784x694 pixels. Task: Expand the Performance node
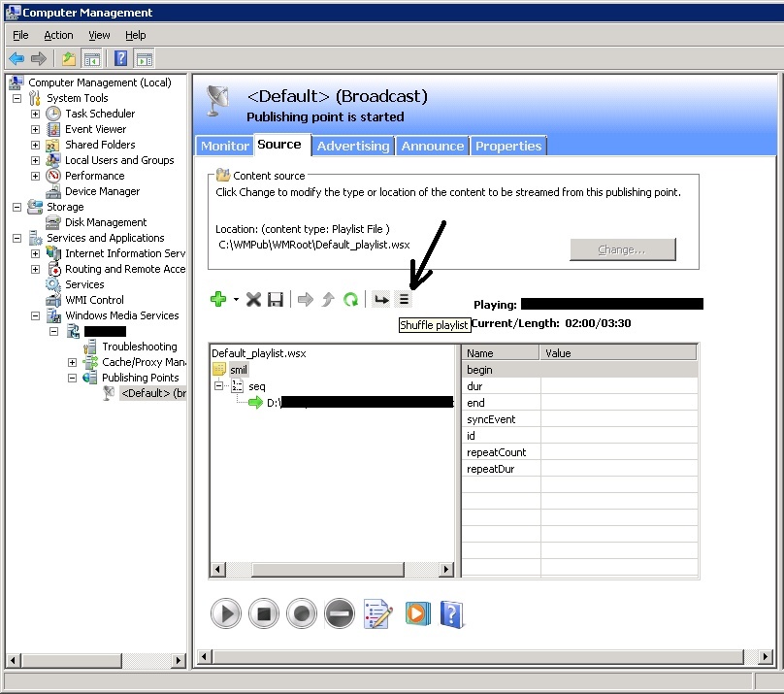click(x=36, y=176)
